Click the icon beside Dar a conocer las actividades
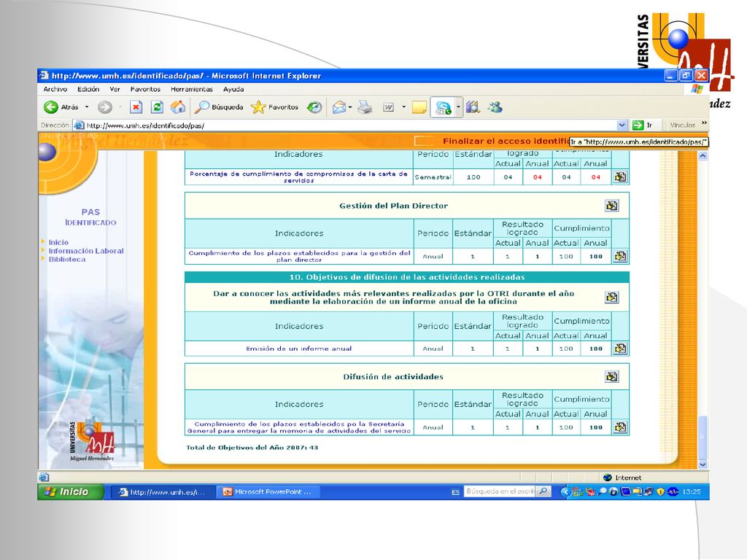This screenshot has height=560, width=747. coord(612,297)
